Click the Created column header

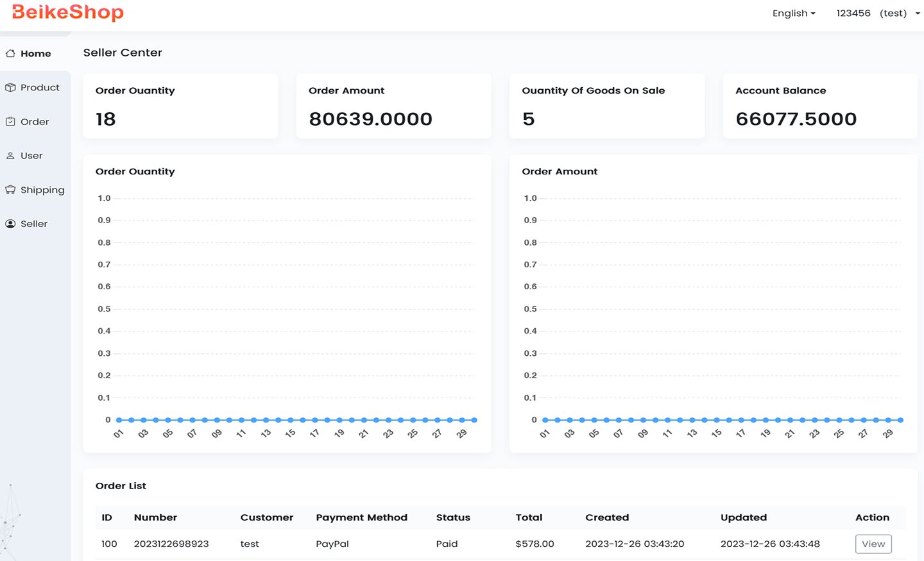(x=607, y=517)
